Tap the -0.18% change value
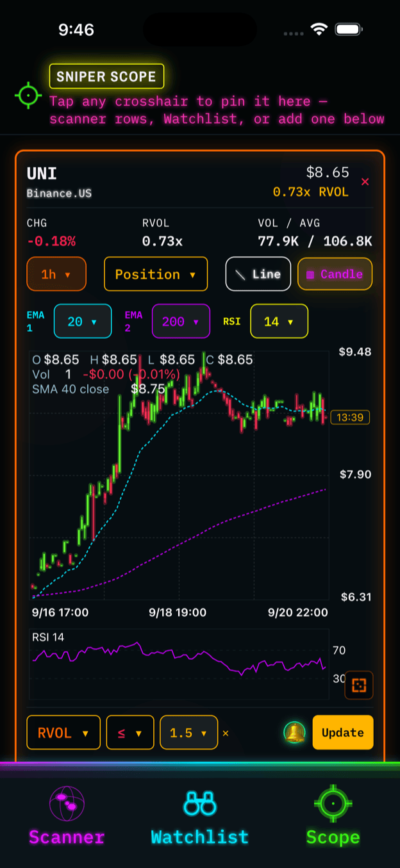This screenshot has height=868, width=400. click(51, 242)
